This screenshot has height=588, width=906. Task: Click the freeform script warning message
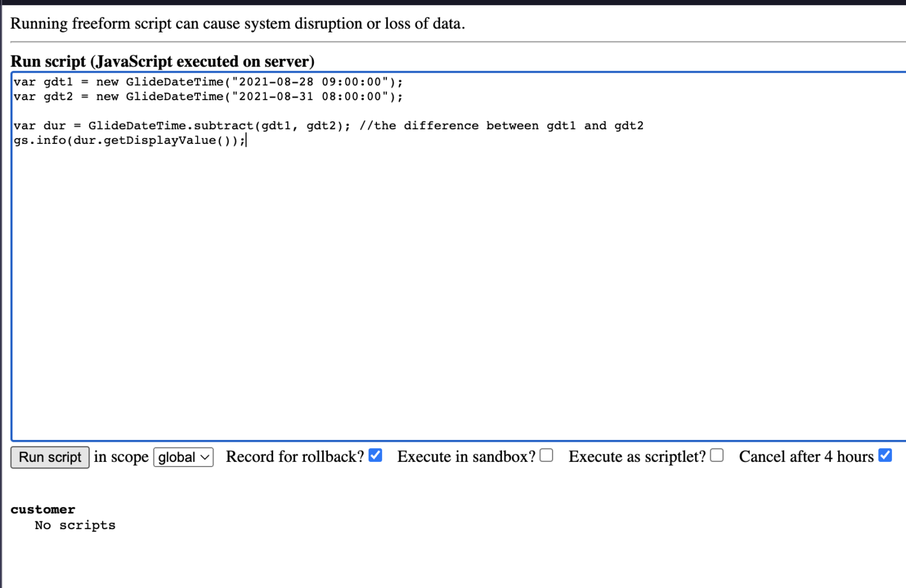236,24
